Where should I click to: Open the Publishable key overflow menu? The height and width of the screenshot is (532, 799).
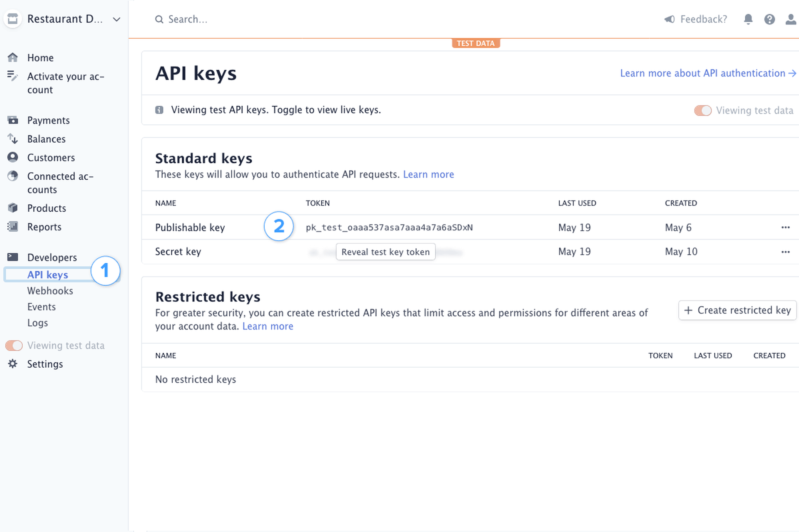coord(786,228)
